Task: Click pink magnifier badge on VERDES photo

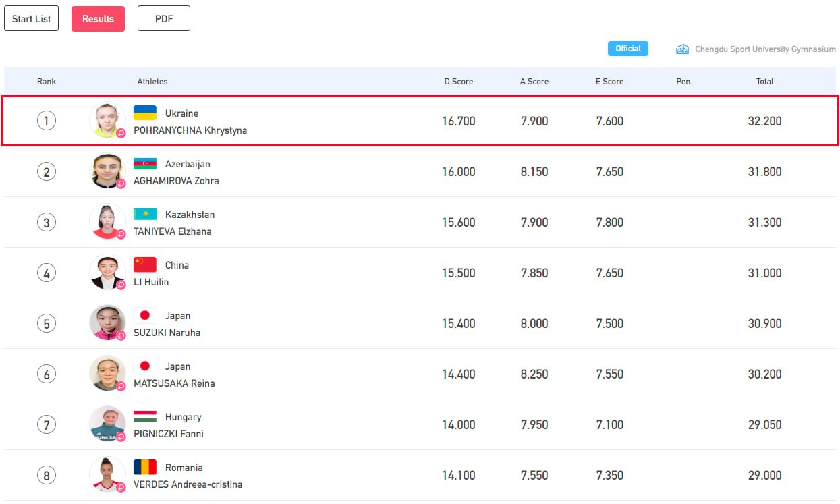Action: click(x=121, y=487)
